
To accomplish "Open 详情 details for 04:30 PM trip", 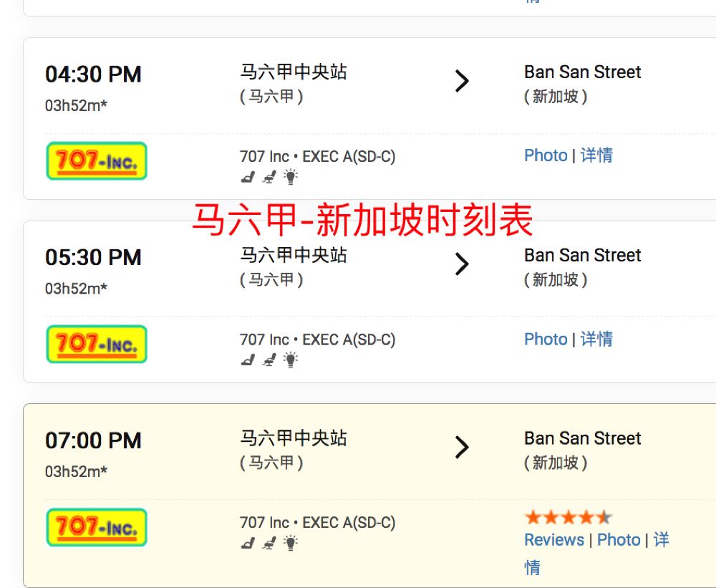I will pyautogui.click(x=596, y=155).
